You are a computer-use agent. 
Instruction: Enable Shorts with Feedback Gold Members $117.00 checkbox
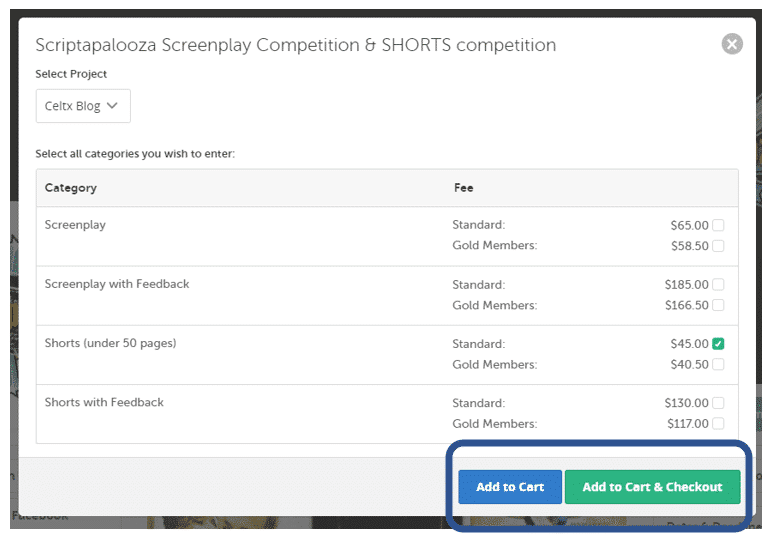(x=718, y=423)
